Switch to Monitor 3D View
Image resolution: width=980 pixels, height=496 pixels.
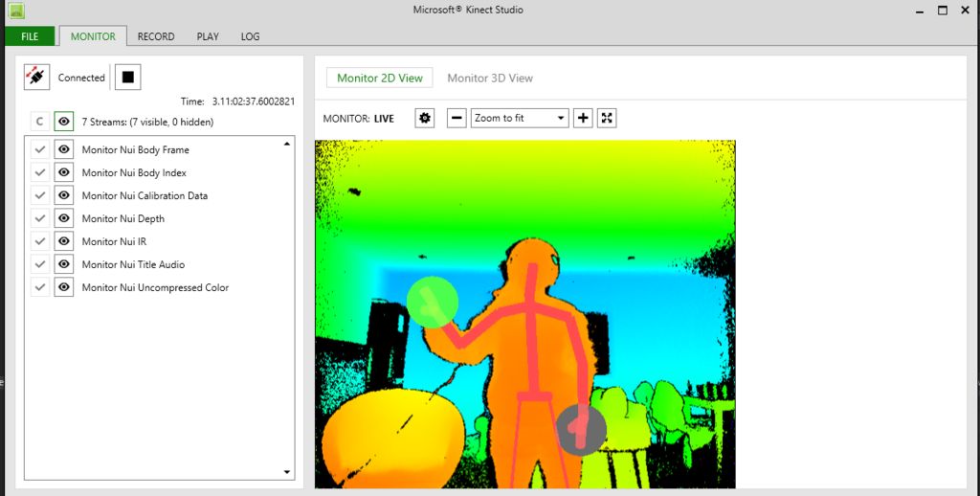click(x=490, y=79)
